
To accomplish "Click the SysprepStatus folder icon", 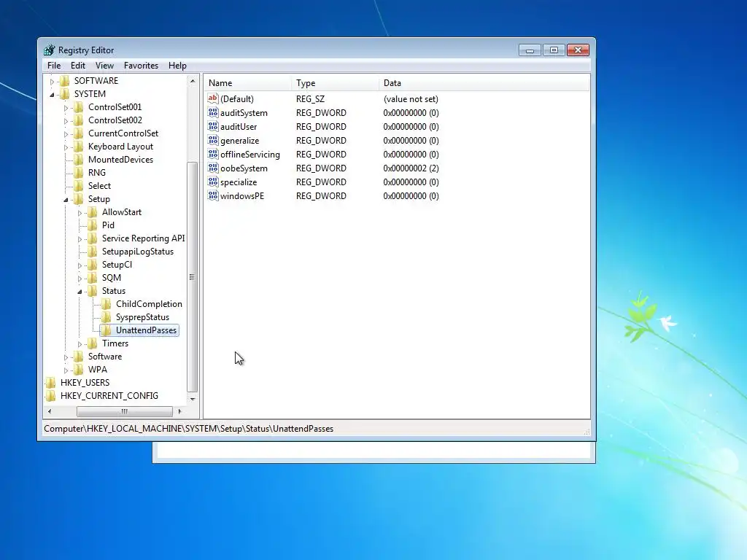I will click(107, 317).
